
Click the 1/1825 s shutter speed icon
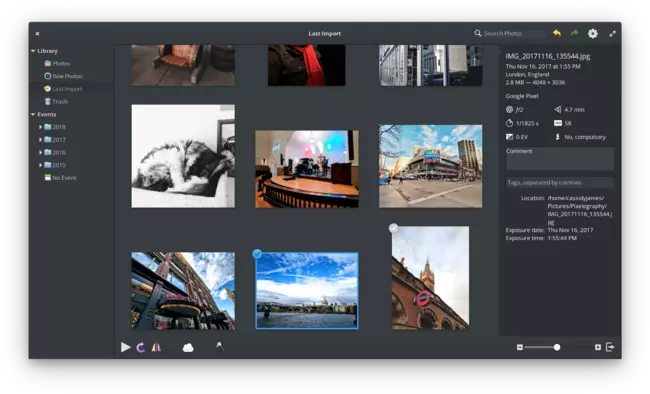[x=509, y=123]
